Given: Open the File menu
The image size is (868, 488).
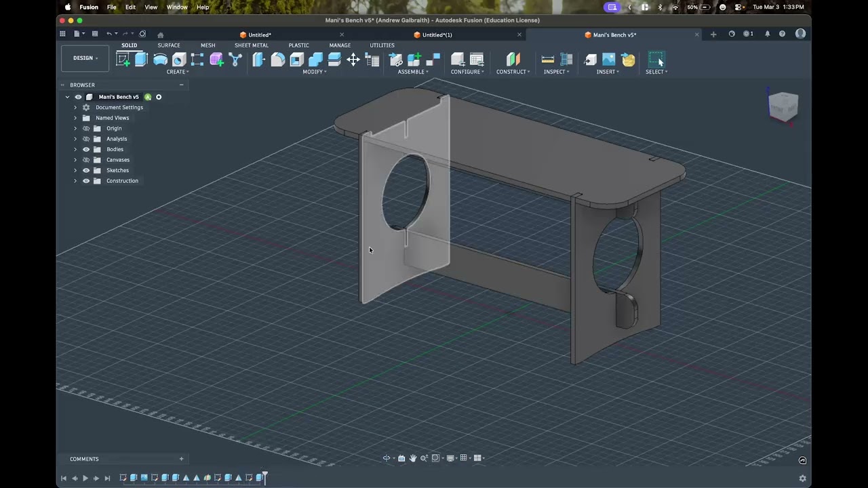Looking at the screenshot, I should pyautogui.click(x=111, y=7).
